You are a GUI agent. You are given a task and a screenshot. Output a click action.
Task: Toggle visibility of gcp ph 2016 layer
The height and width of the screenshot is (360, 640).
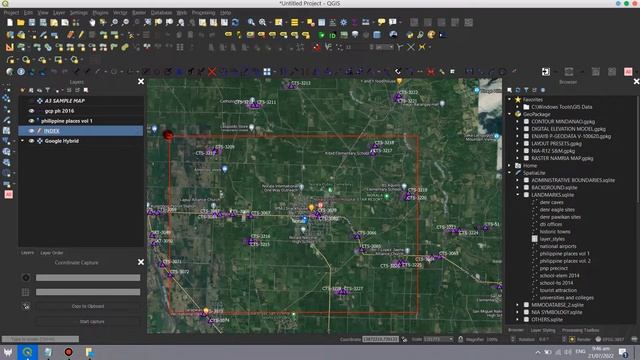pyautogui.click(x=31, y=111)
